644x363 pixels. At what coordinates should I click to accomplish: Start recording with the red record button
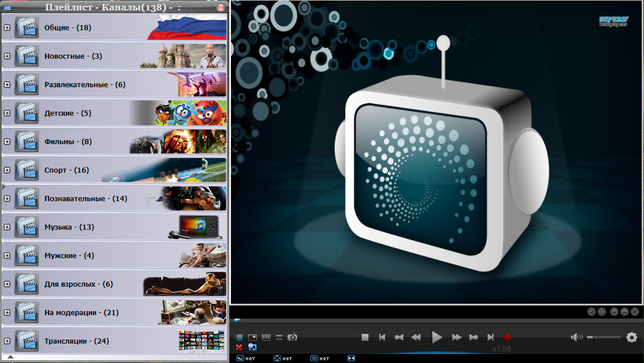508,337
